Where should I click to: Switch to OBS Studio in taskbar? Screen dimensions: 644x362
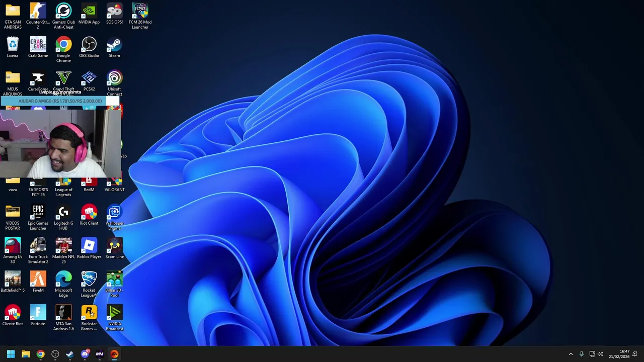pos(55,354)
